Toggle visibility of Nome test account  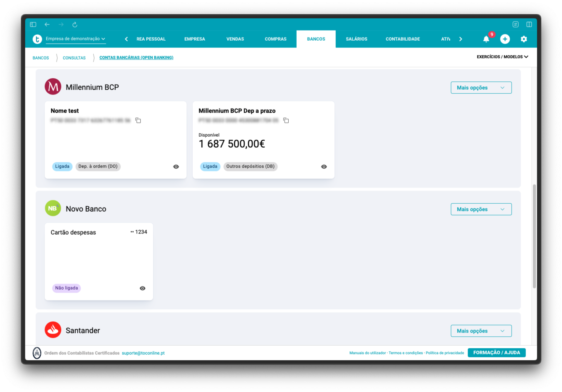[176, 166]
